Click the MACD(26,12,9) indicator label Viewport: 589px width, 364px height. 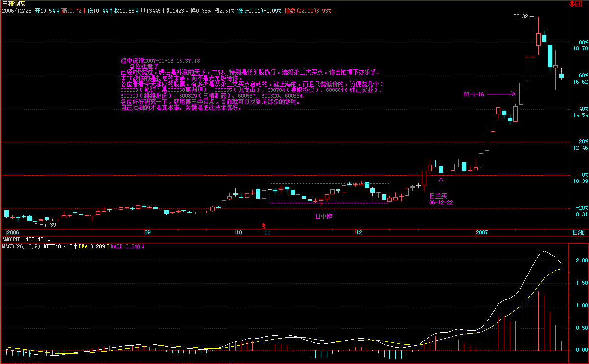click(x=22, y=246)
